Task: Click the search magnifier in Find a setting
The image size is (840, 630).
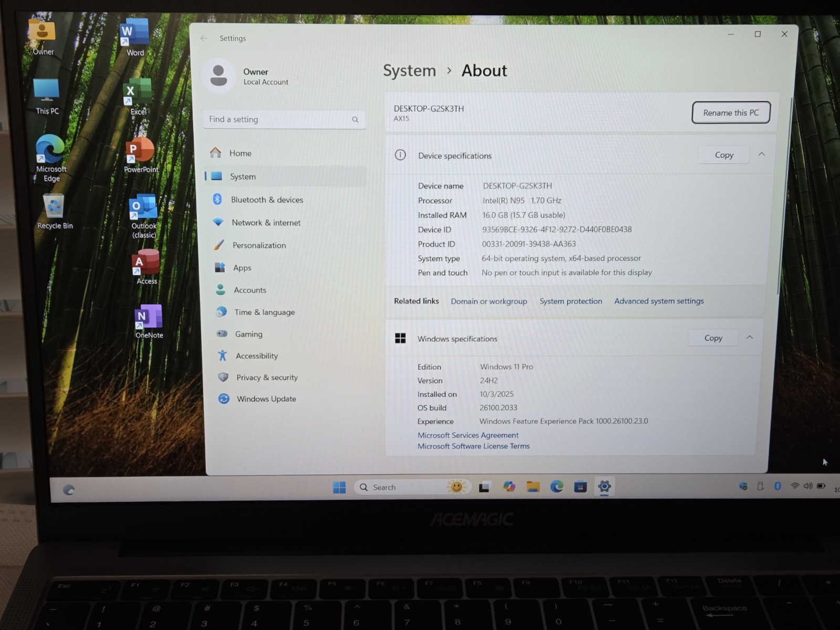Action: [355, 120]
